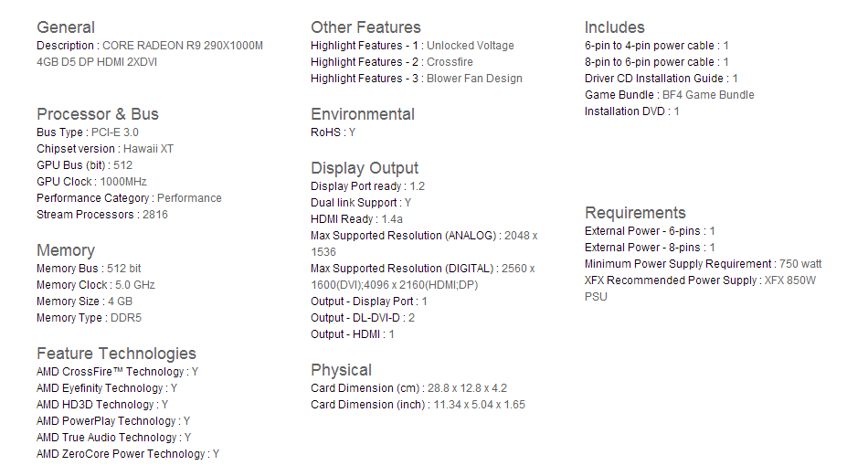Viewport: 868px width, 476px height.
Task: Click the AMD Eyefinity Technology entry
Action: [x=107, y=388]
